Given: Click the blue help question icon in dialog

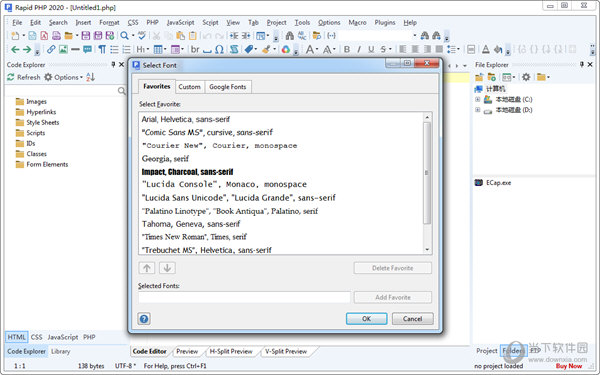Looking at the screenshot, I should tap(144, 319).
